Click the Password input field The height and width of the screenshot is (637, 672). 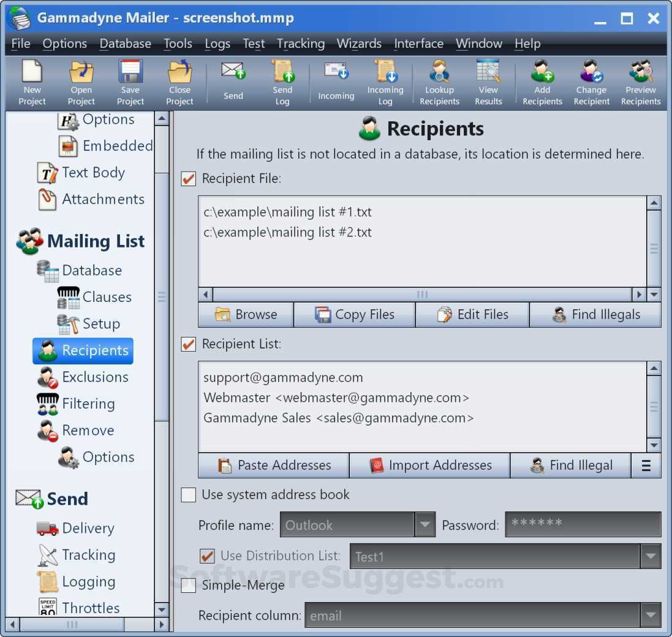pos(583,524)
